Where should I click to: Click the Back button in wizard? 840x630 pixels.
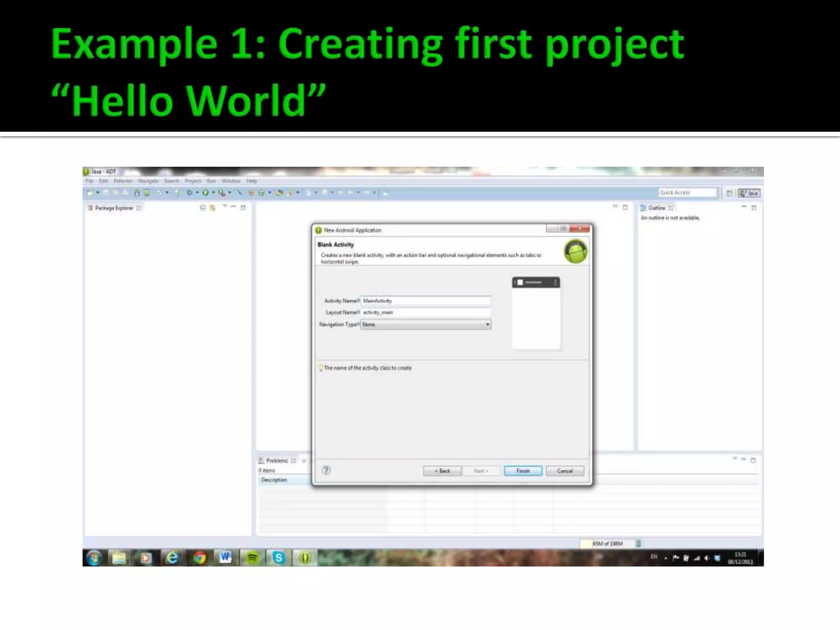[442, 471]
